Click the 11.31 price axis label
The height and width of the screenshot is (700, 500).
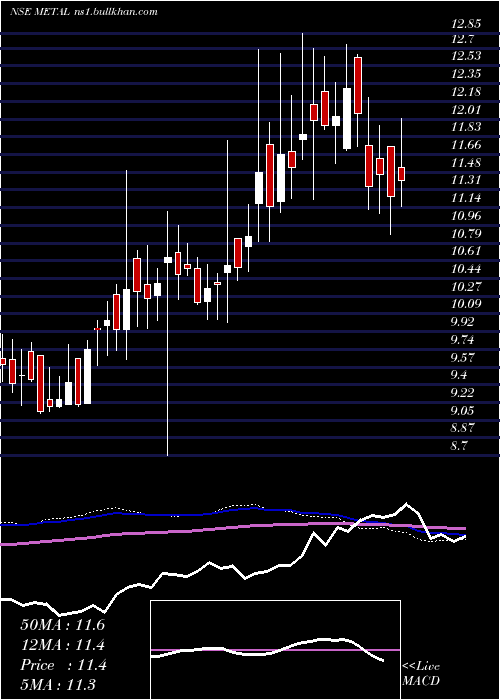pos(467,180)
